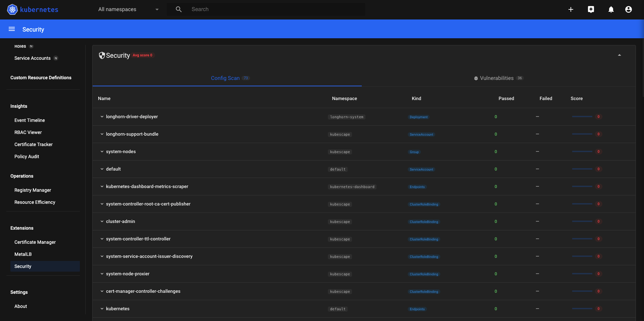Sort by Passed column header

pyautogui.click(x=506, y=98)
